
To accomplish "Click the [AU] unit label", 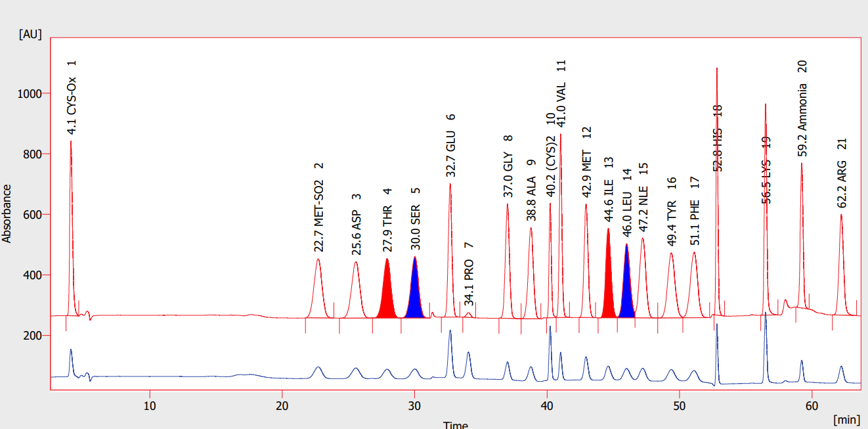I will tap(30, 34).
